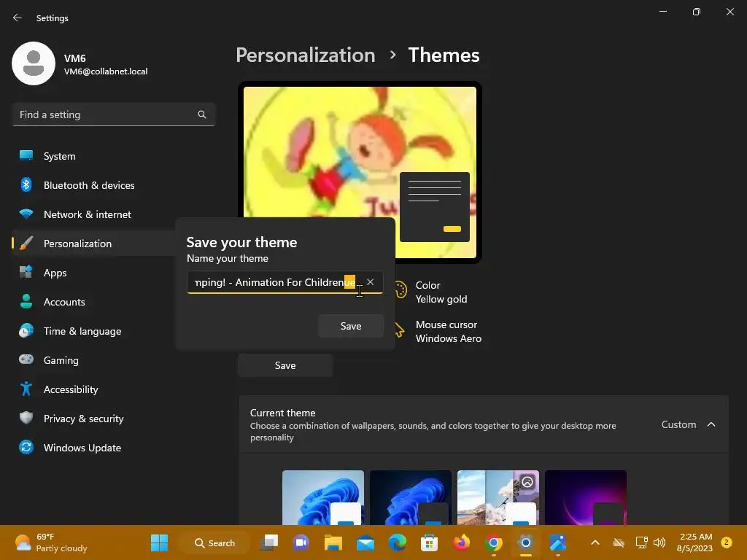Viewport: 747px width, 560px height.
Task: Select the purple Glow theme thumbnail
Action: tap(586, 497)
